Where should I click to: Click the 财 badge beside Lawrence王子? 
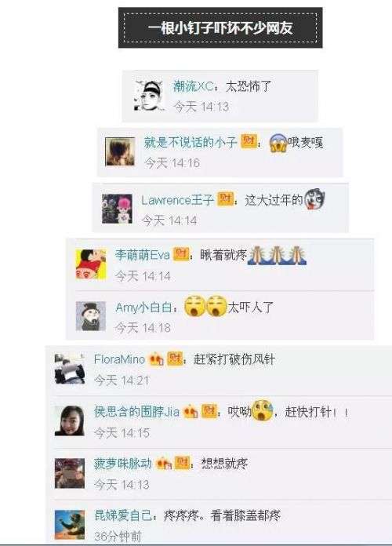pos(225,198)
